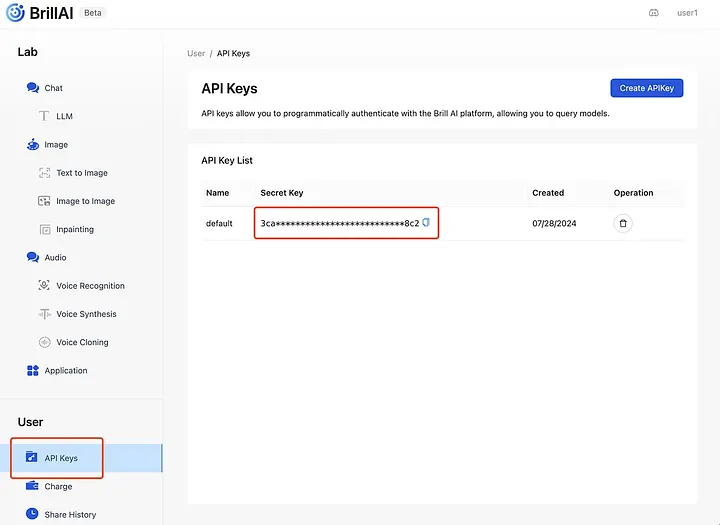
Task: Select Voice Synthesis in sidebar
Action: click(86, 314)
